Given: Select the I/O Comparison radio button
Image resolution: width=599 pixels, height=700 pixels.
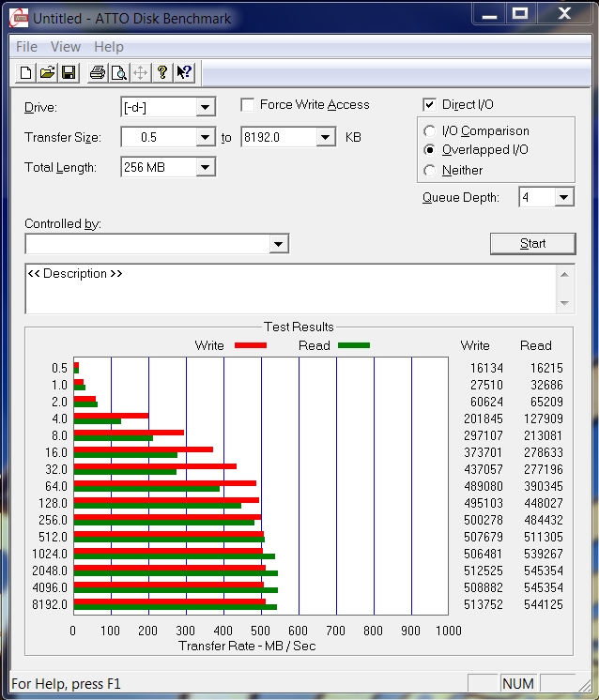Looking at the screenshot, I should tap(430, 131).
